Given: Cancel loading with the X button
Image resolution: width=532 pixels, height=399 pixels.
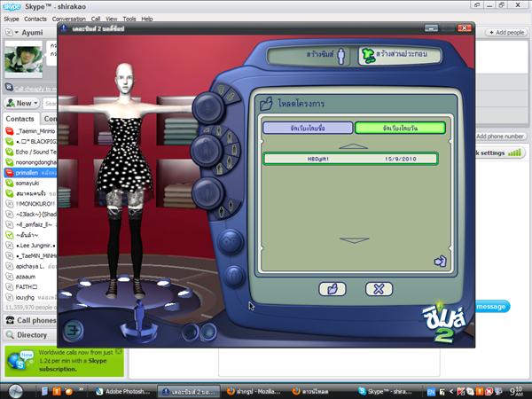Looking at the screenshot, I should coord(379,289).
